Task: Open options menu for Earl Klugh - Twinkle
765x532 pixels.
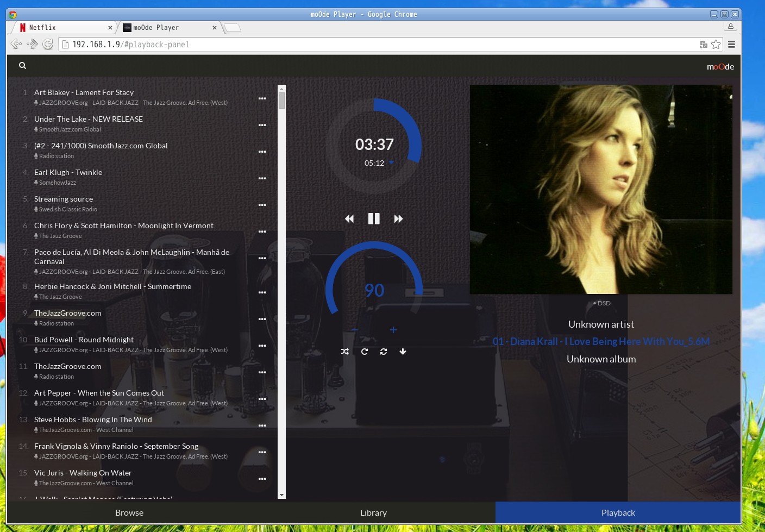Action: click(x=262, y=178)
